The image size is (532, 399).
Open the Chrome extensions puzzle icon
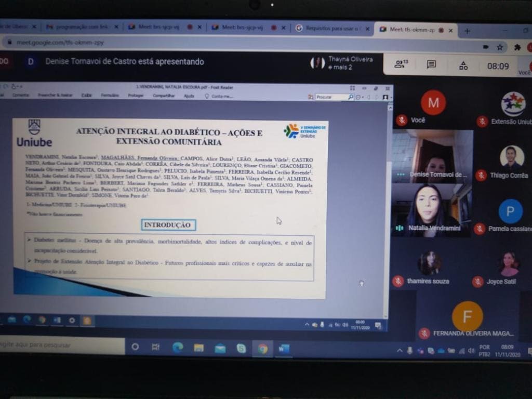(517, 47)
